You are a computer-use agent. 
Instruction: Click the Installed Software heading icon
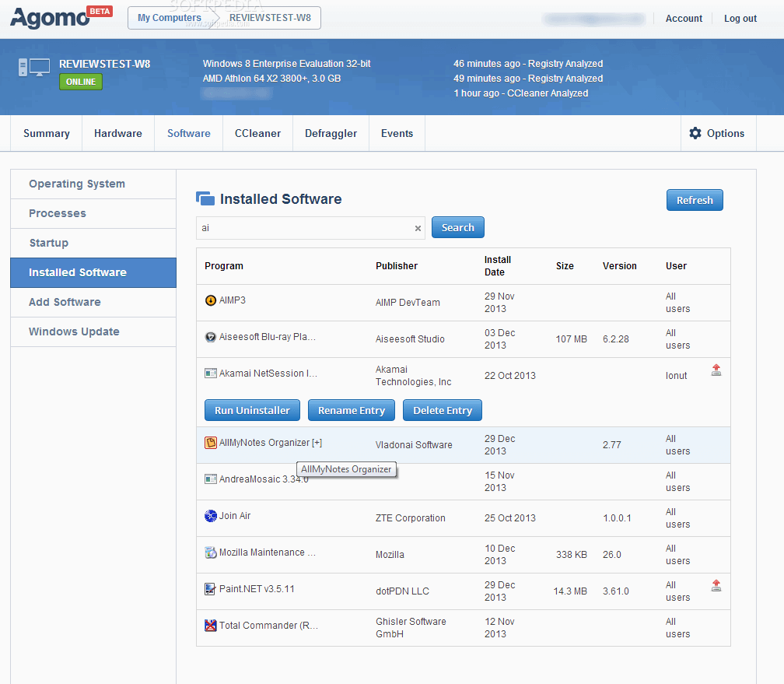(x=205, y=198)
